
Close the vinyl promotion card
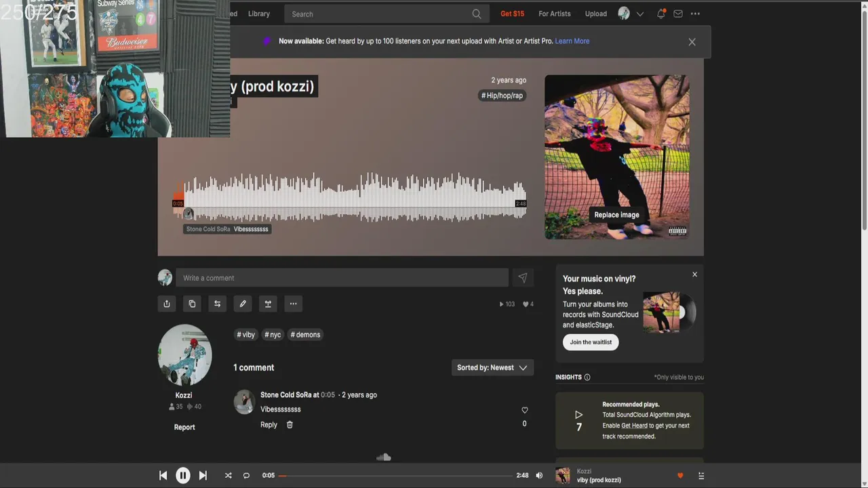point(694,274)
